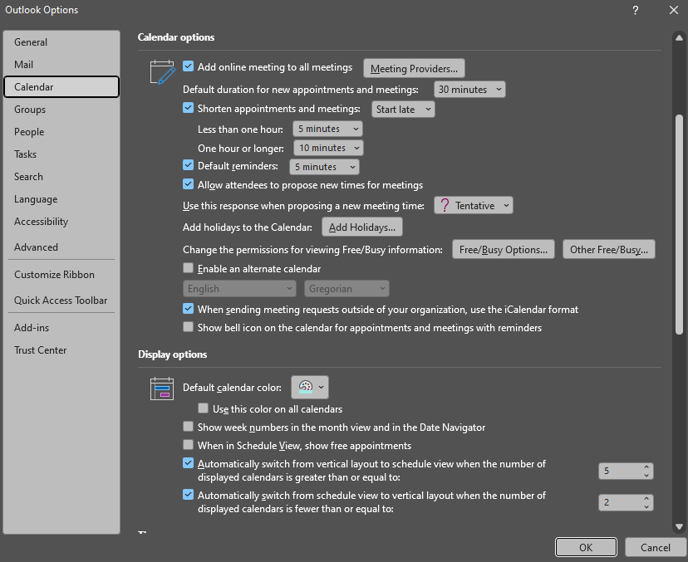The width and height of the screenshot is (688, 562).
Task: Enable an alternate calendar checkbox
Action: [x=188, y=268]
